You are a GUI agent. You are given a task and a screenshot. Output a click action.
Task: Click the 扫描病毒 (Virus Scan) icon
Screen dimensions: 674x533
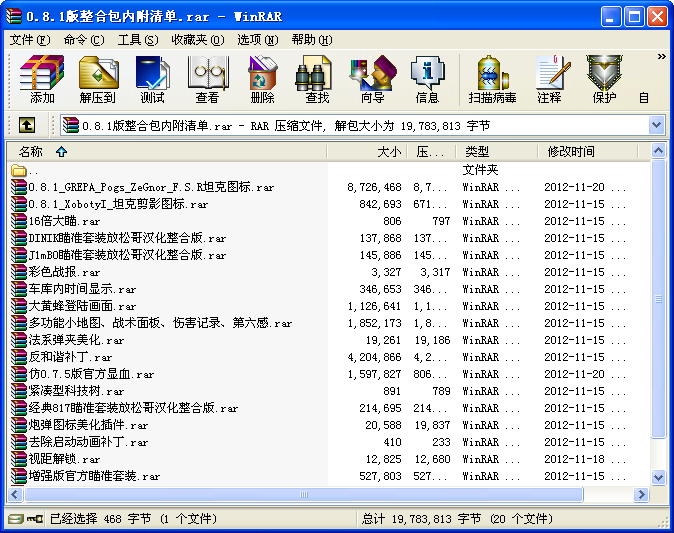(493, 79)
